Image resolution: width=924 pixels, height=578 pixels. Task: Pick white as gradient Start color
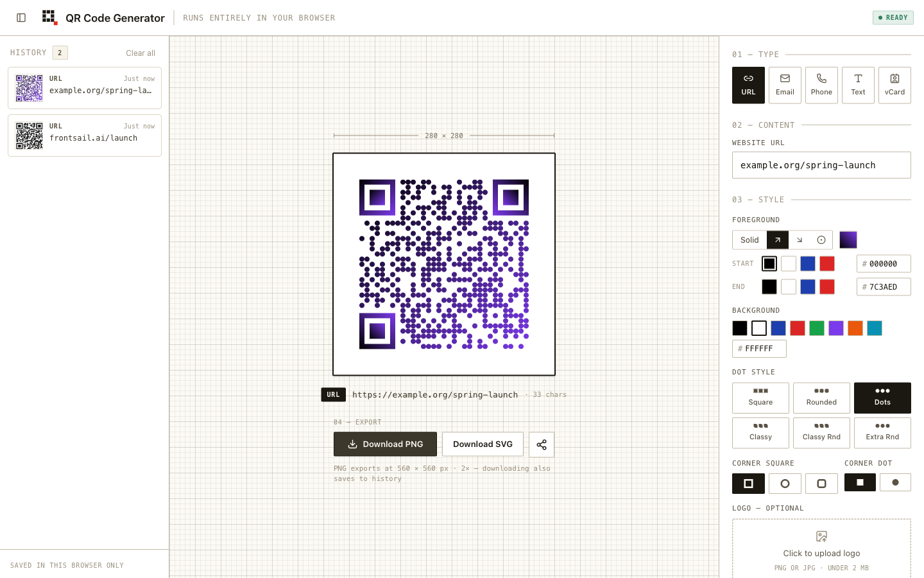[x=789, y=264]
